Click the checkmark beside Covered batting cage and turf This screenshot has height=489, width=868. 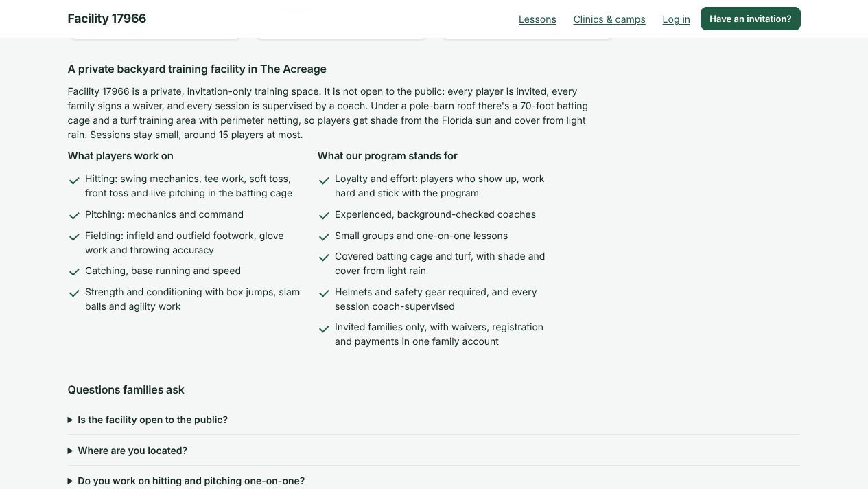click(324, 258)
